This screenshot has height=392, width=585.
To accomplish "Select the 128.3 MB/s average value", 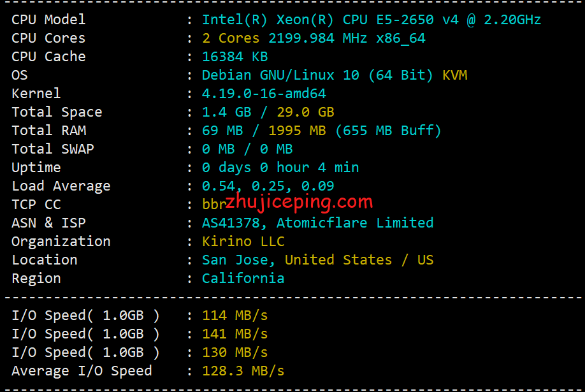I will (243, 371).
